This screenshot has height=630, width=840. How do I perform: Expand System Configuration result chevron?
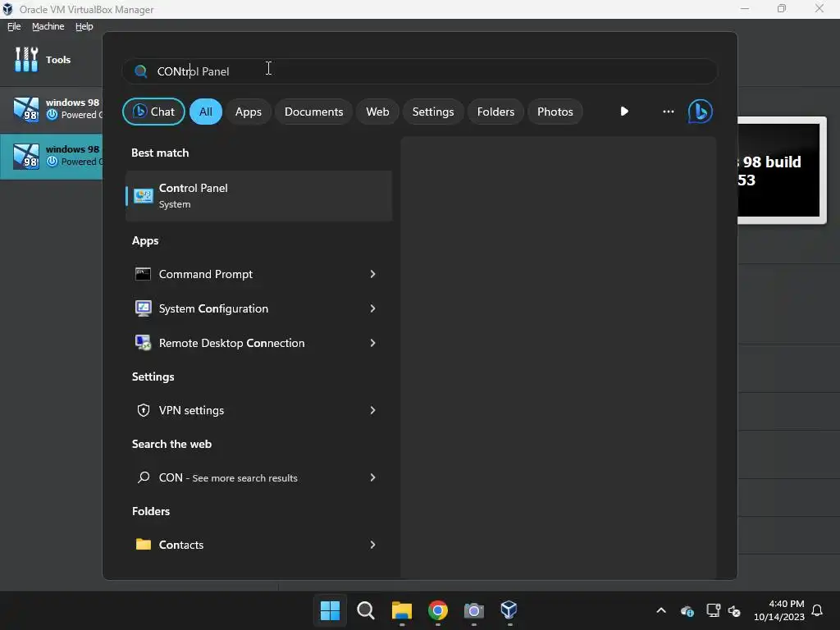(x=373, y=308)
